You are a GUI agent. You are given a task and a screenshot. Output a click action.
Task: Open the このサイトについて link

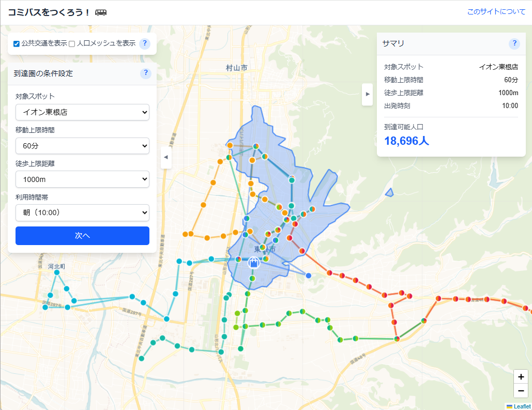click(496, 12)
